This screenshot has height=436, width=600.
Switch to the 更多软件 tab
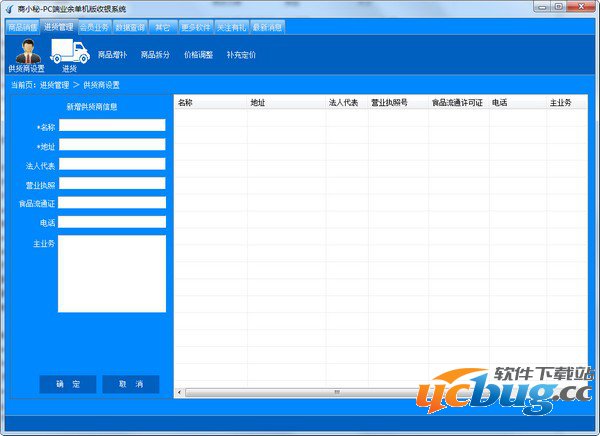click(196, 27)
